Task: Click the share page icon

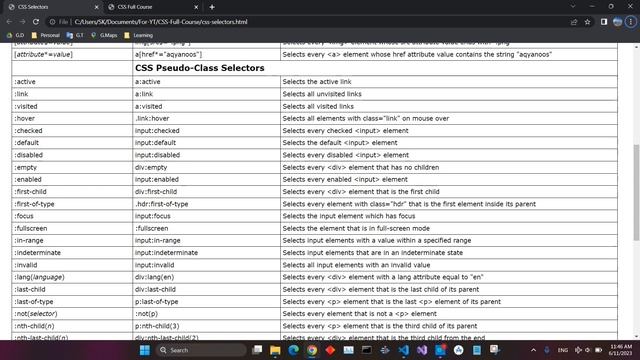Action: [x=574, y=22]
